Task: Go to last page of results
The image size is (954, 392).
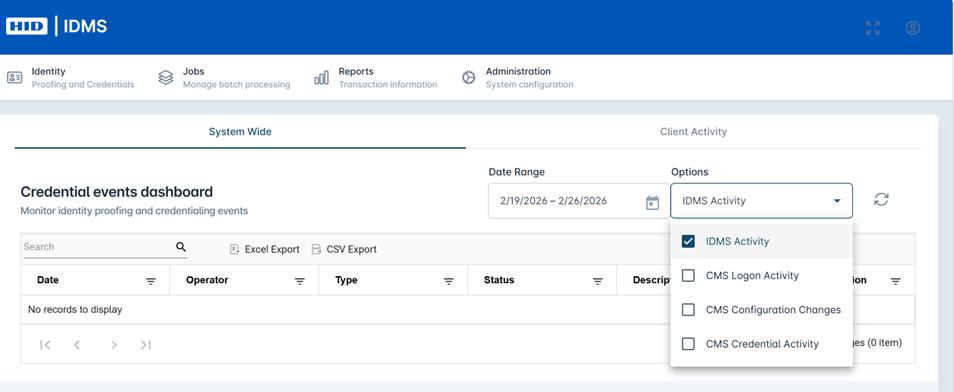Action: (x=145, y=345)
